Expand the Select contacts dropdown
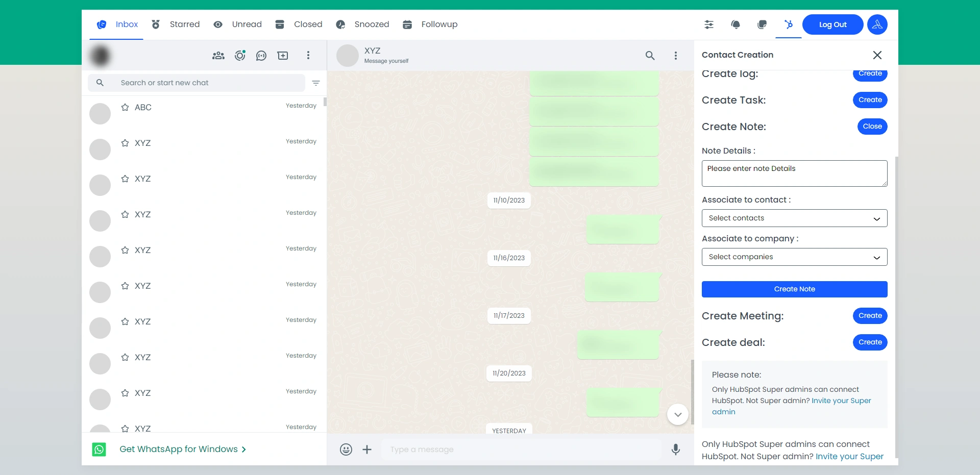Image resolution: width=980 pixels, height=475 pixels. (794, 218)
